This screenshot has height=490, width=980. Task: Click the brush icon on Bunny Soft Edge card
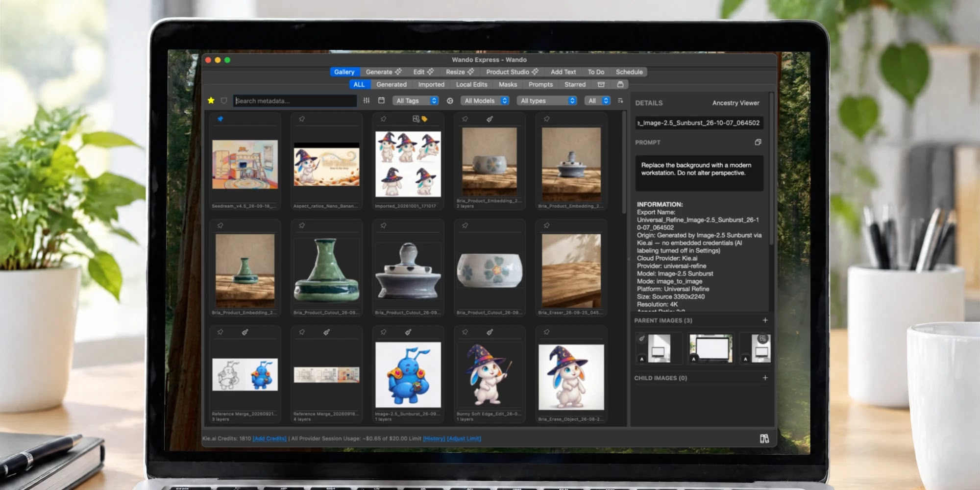pos(490,332)
